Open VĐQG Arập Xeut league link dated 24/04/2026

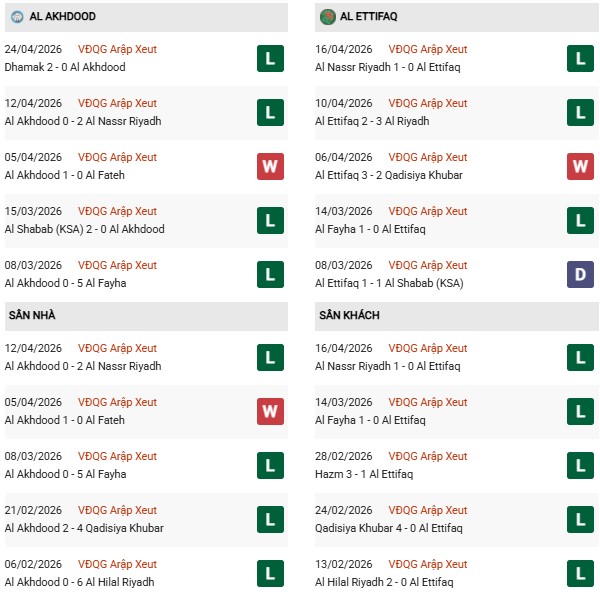118,49
